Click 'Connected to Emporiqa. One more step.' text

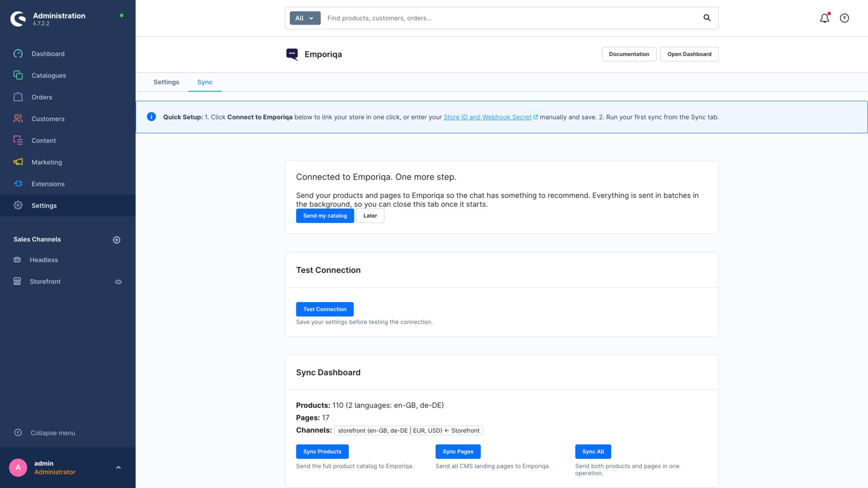(x=376, y=177)
